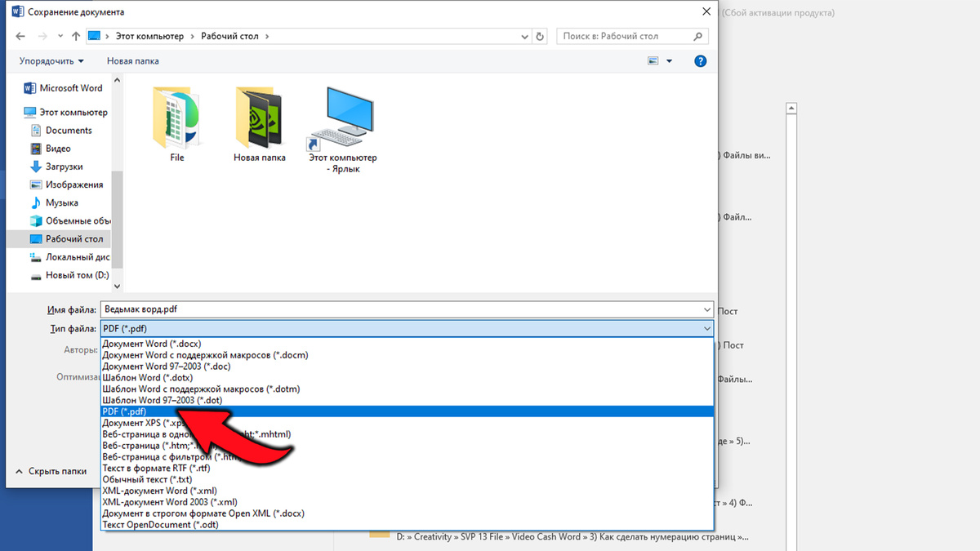
Task: Select Этот компьютер - Ярлык shortcut
Action: pyautogui.click(x=343, y=131)
